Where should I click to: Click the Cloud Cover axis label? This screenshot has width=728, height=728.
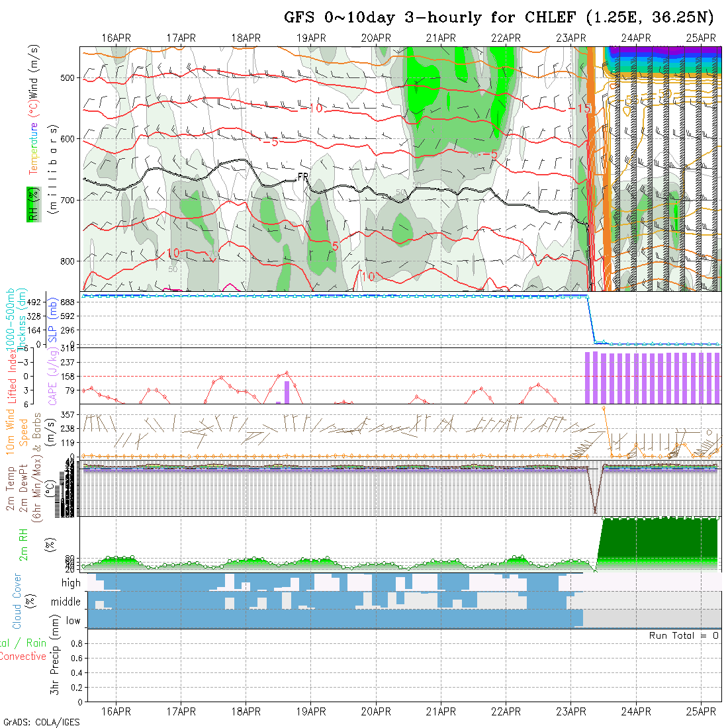pyautogui.click(x=17, y=601)
